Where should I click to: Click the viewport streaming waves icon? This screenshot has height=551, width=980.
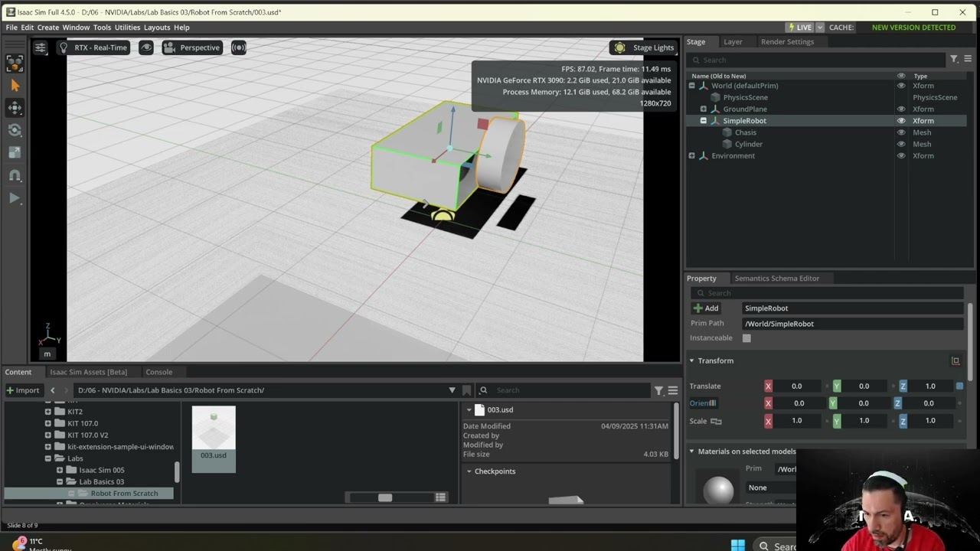click(x=239, y=47)
